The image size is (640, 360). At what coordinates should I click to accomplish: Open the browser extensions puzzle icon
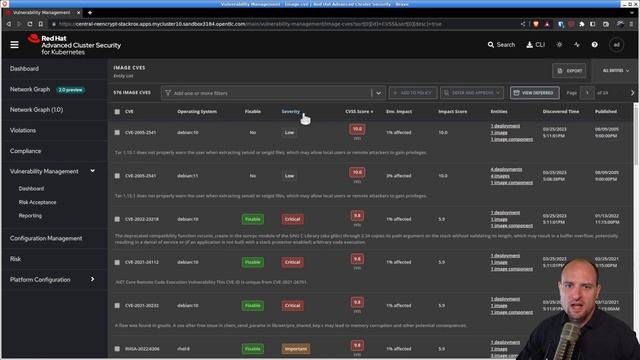pos(582,24)
